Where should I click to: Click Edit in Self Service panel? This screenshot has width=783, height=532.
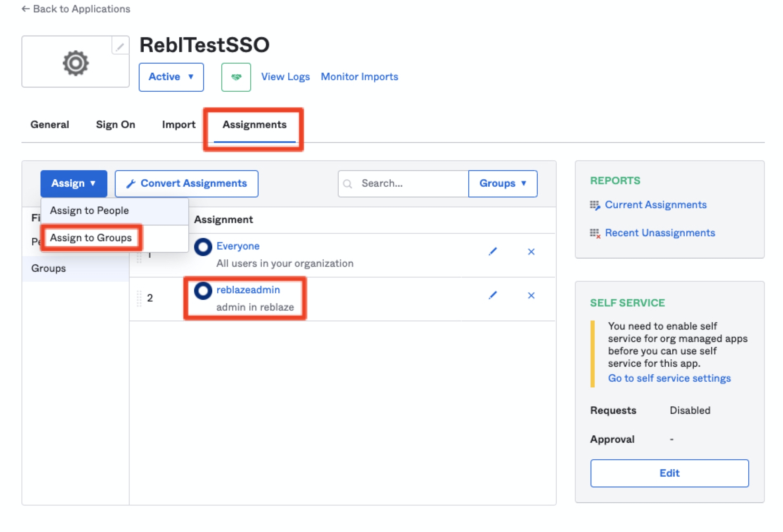[669, 473]
